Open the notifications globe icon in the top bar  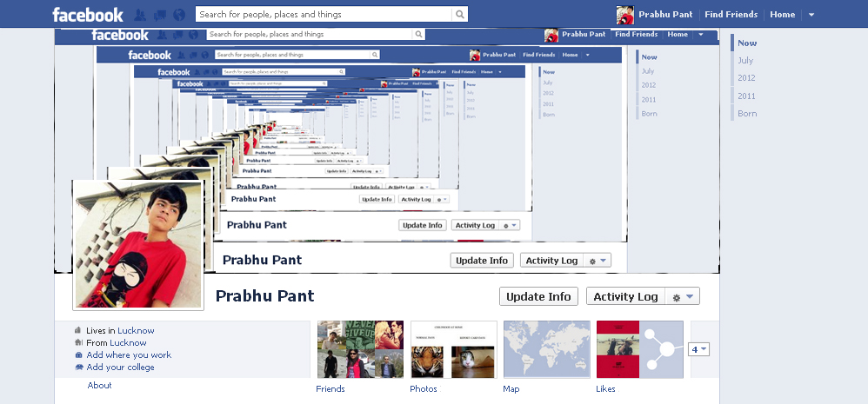pos(179,15)
